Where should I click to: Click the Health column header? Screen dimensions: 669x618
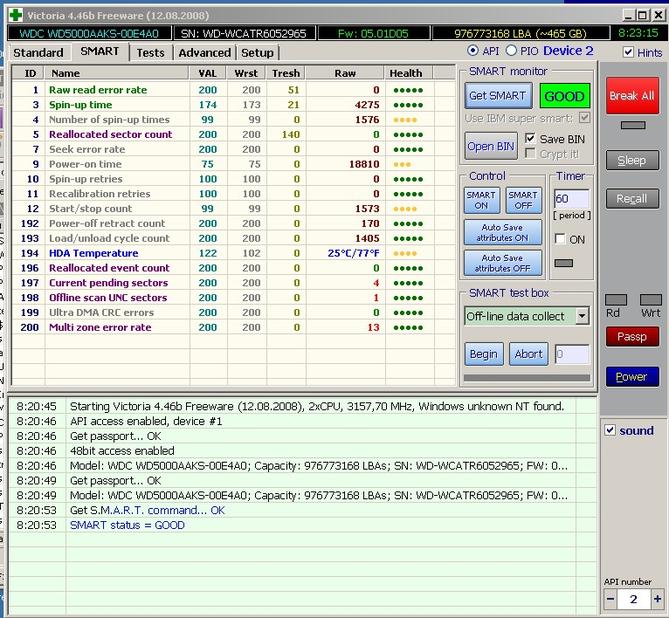point(409,73)
